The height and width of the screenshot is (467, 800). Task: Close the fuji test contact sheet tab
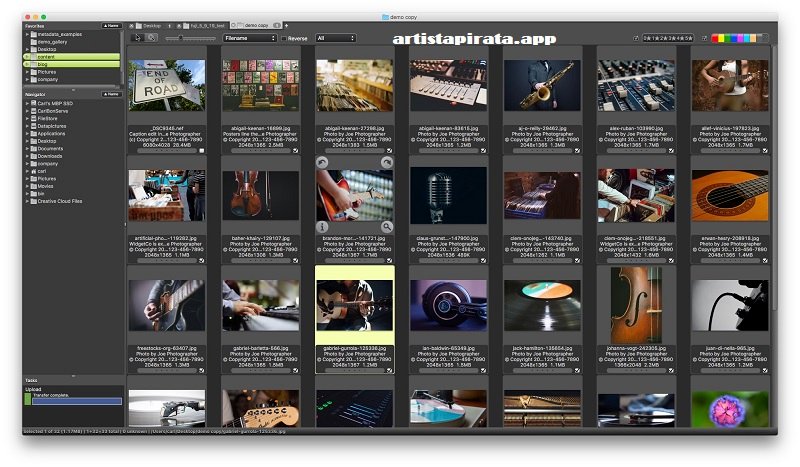point(179,26)
